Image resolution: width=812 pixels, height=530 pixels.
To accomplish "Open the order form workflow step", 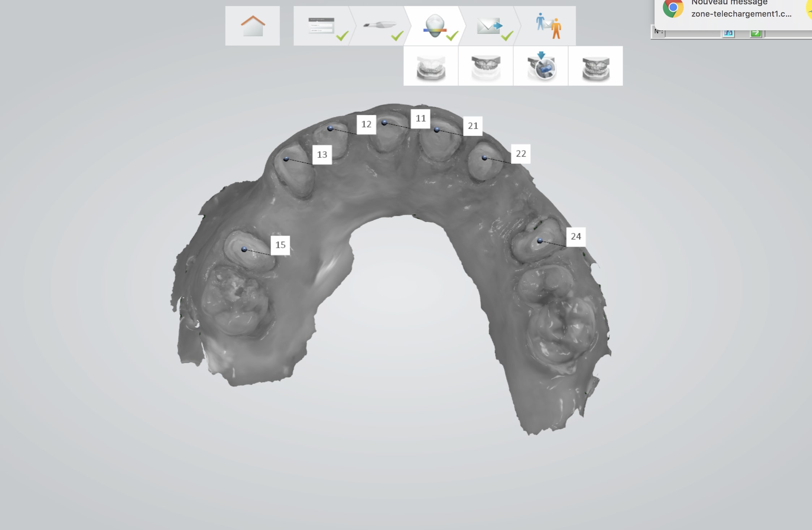I will (321, 26).
